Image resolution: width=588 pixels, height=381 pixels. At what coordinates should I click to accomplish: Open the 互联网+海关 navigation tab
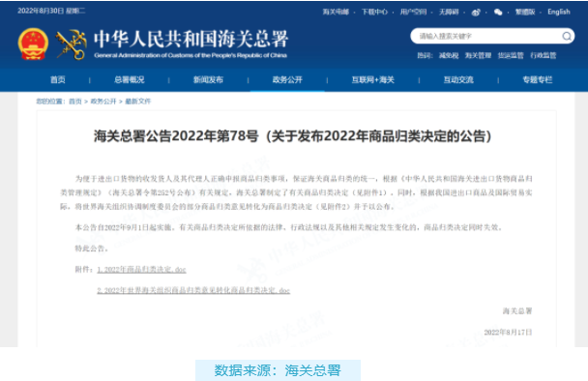pyautogui.click(x=372, y=79)
